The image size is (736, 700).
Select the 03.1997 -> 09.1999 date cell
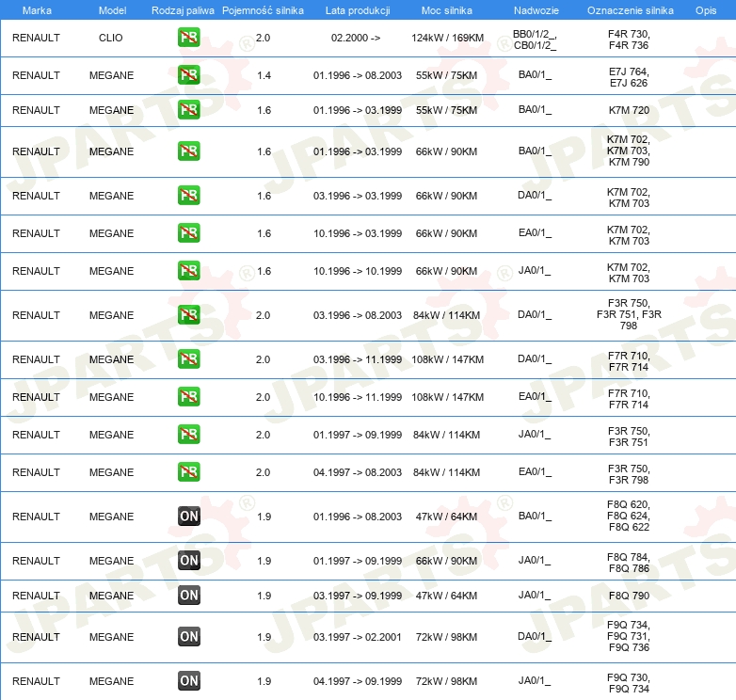358,596
